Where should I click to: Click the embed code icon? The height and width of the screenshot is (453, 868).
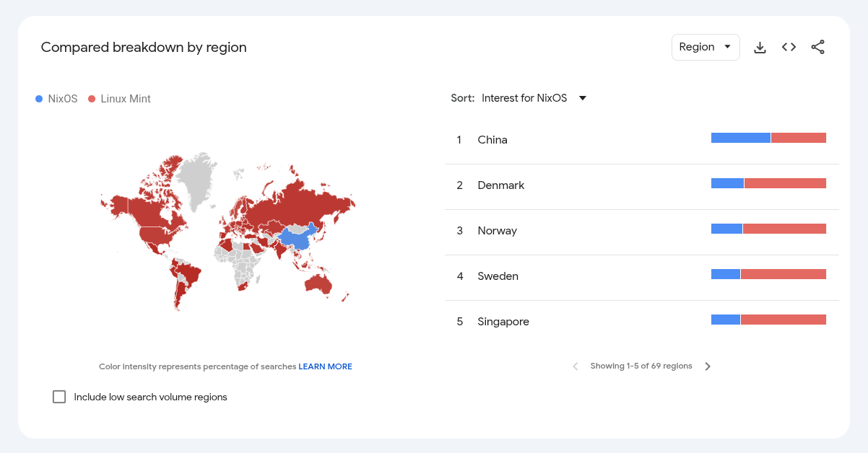[x=789, y=48]
